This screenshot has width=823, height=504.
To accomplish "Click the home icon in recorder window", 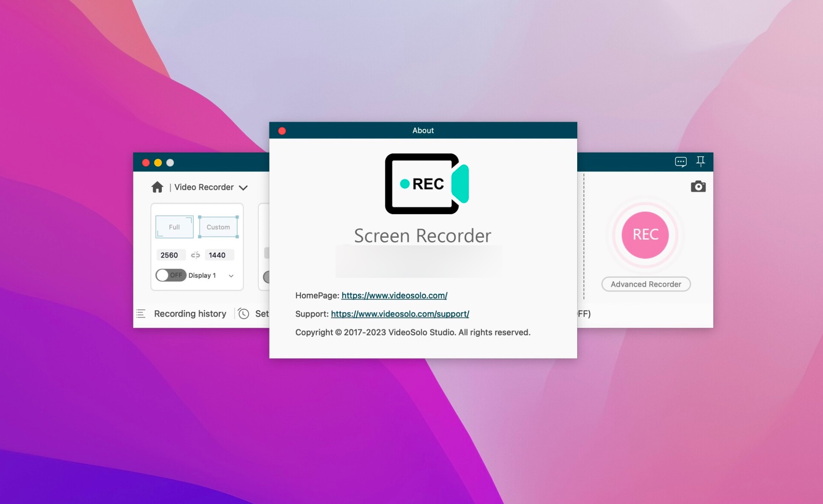I will click(157, 187).
